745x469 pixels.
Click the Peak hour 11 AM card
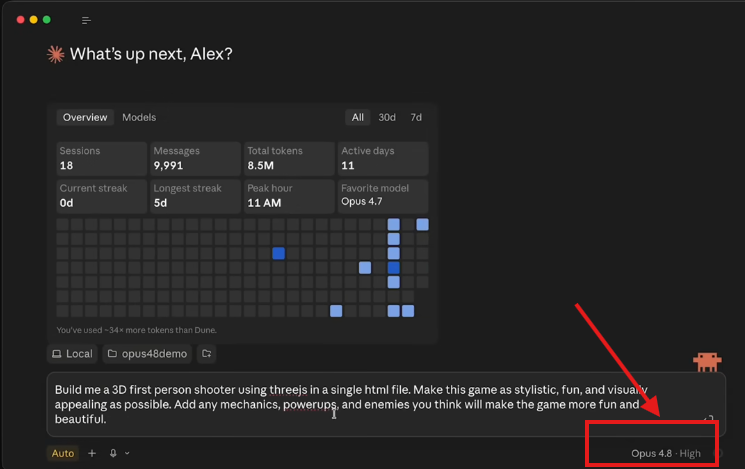click(289, 196)
